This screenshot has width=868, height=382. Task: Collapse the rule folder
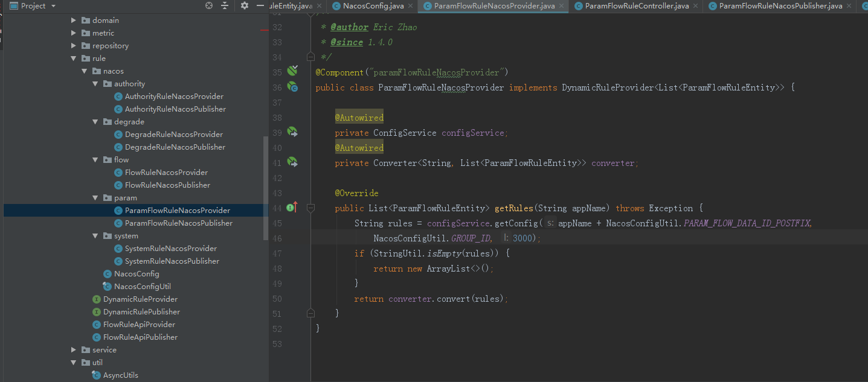pyautogui.click(x=74, y=59)
